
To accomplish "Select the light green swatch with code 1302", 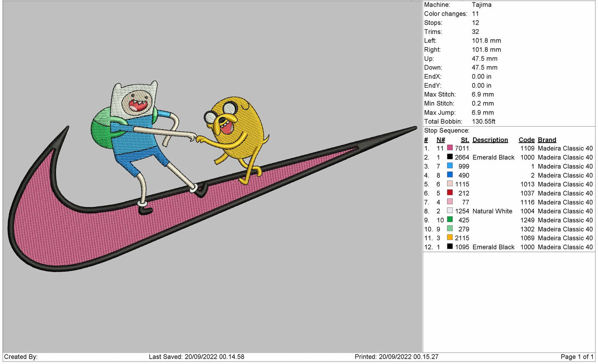I will [450, 229].
